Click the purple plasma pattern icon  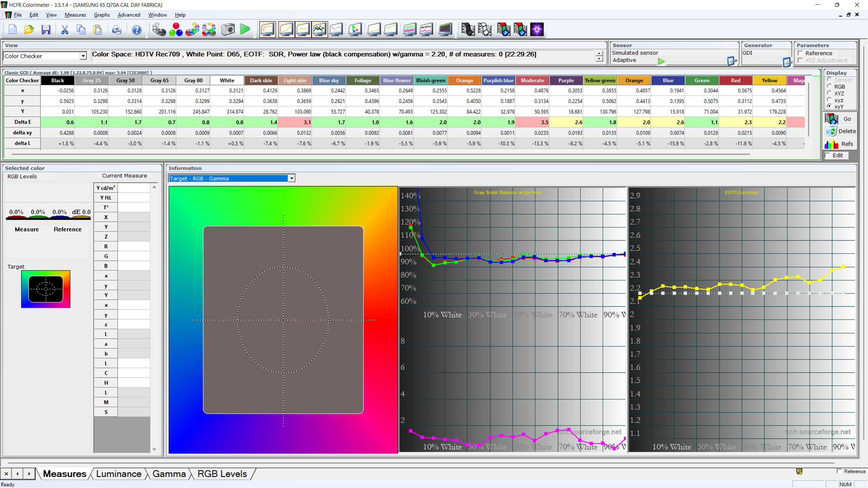[537, 29]
